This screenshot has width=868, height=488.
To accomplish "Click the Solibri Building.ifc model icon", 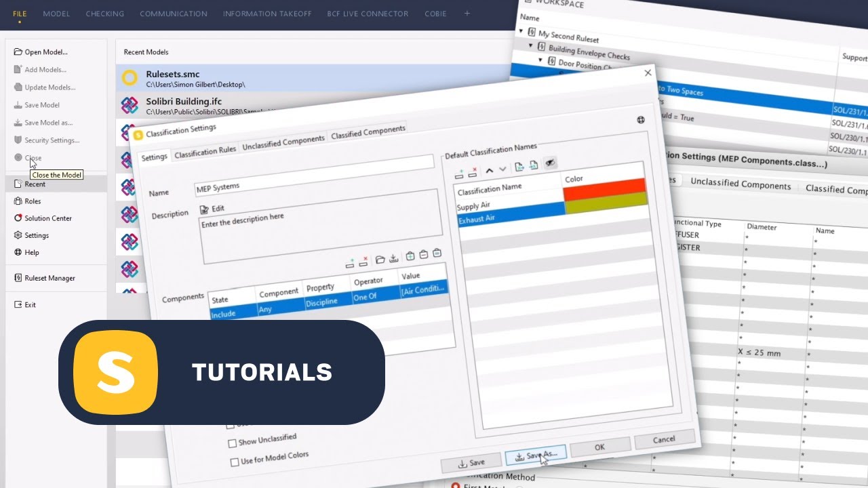I will pos(130,105).
